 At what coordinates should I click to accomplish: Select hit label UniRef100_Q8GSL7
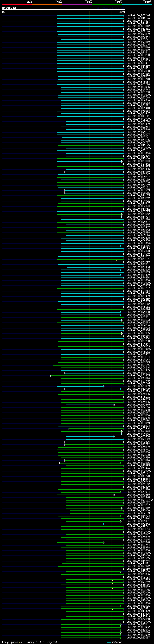click(x=138, y=58)
